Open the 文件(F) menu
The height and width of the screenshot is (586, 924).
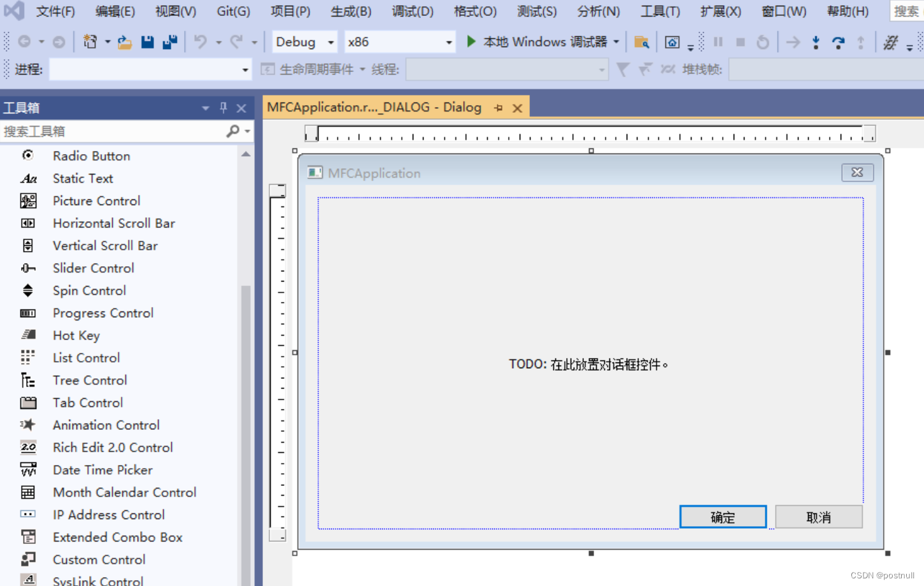(55, 11)
